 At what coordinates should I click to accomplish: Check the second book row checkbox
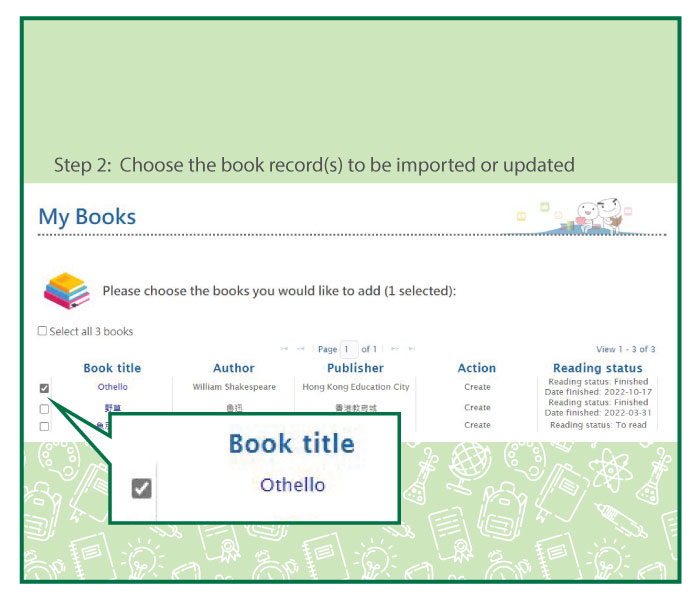coord(44,408)
